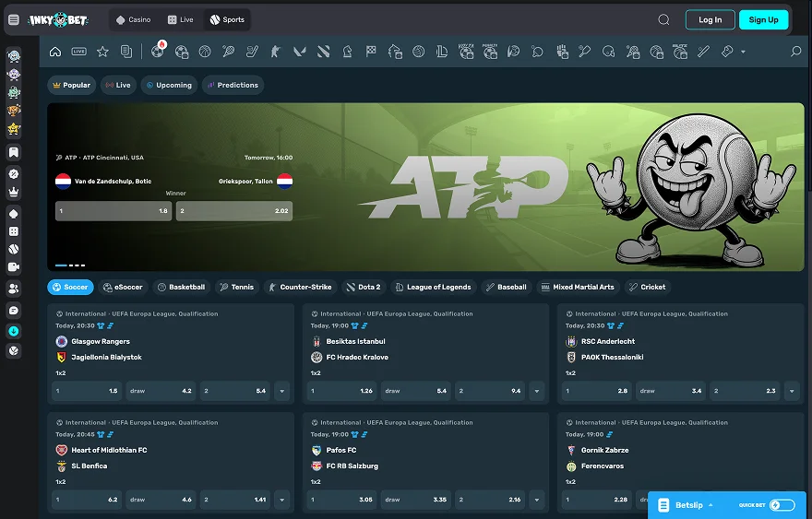Image resolution: width=812 pixels, height=519 pixels.
Task: Select the League of Legends toolbar icon
Action: [442, 52]
